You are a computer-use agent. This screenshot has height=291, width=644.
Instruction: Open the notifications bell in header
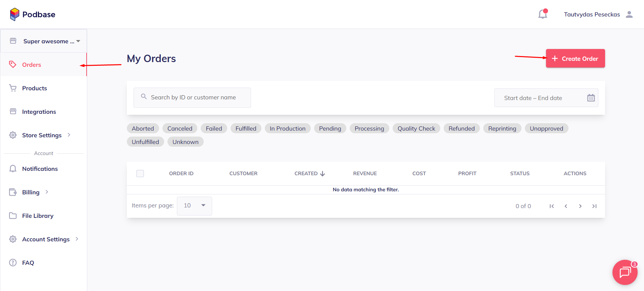tap(542, 14)
